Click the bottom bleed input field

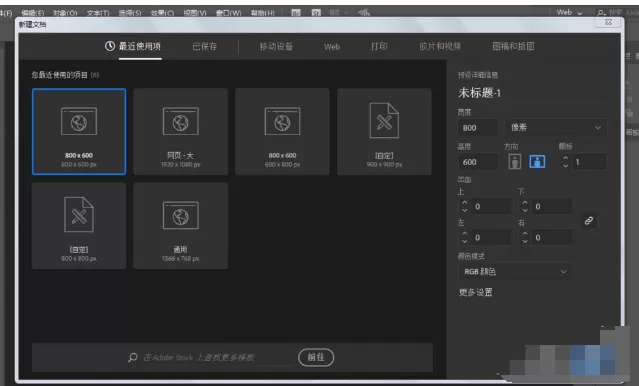551,207
